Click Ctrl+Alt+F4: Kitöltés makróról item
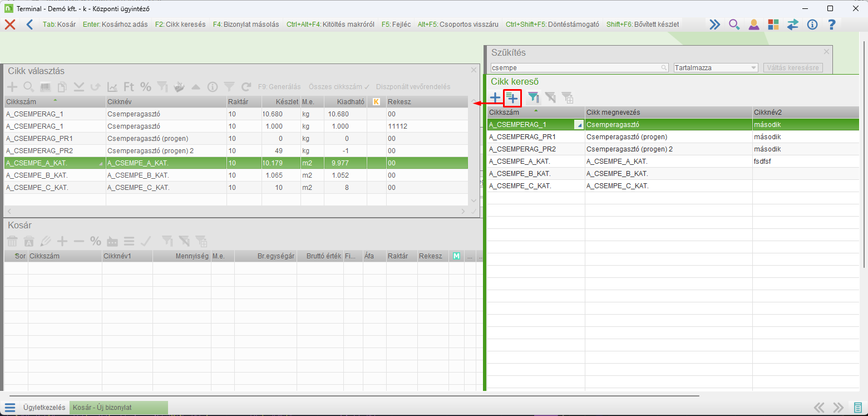Screen dimensions: 868x416 click(331, 25)
